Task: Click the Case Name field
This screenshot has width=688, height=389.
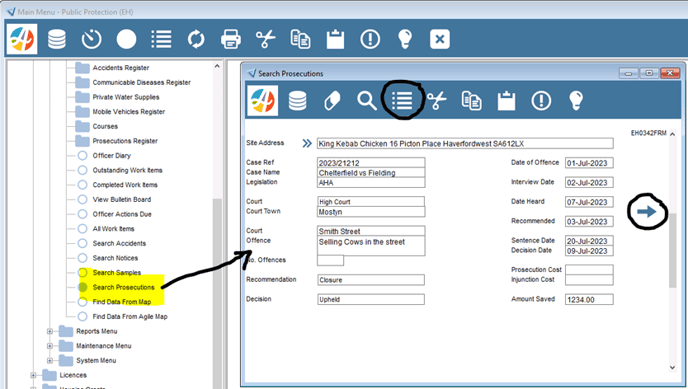Action: [x=371, y=173]
